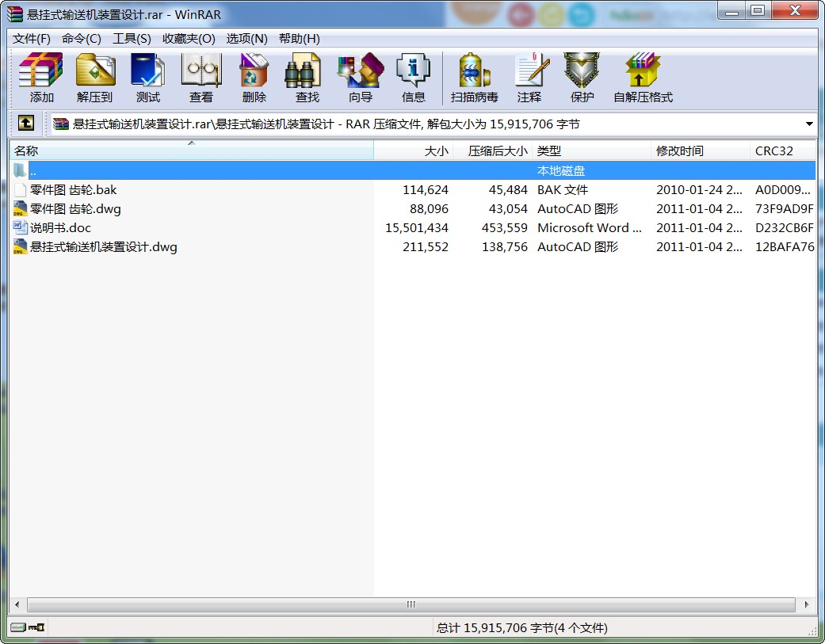Viewport: 825px width, 644px height.
Task: Expand the address bar path dropdown
Action: point(809,124)
